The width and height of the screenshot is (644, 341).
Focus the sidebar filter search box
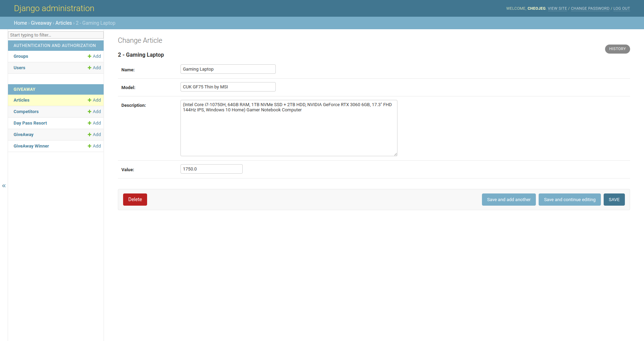click(56, 35)
